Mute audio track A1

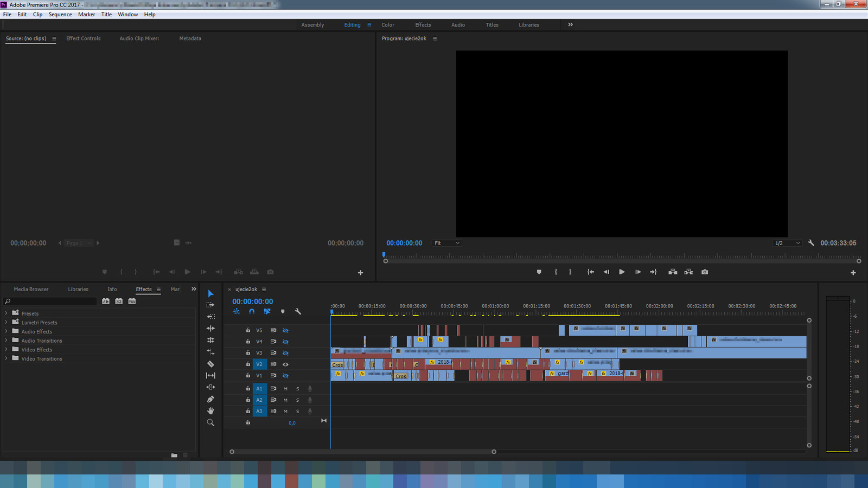[285, 389]
